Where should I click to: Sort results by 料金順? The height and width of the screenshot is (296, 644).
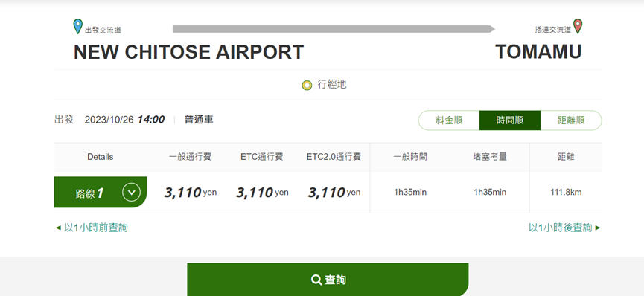tap(449, 120)
